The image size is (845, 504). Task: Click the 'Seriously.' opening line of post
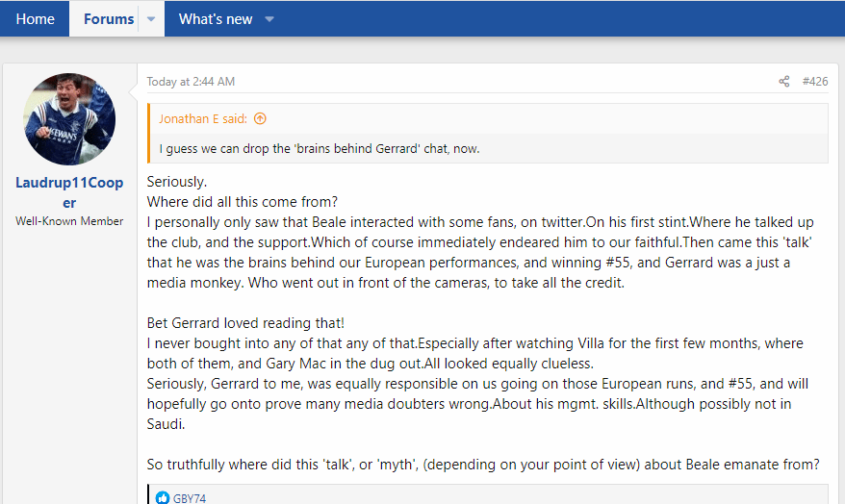[x=177, y=181]
